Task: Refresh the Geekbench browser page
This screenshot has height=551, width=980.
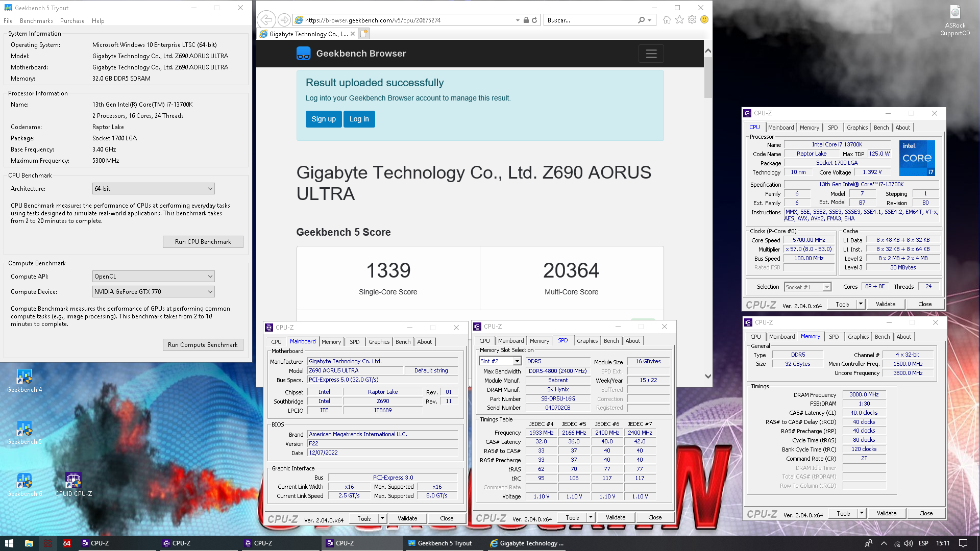Action: 534,20
